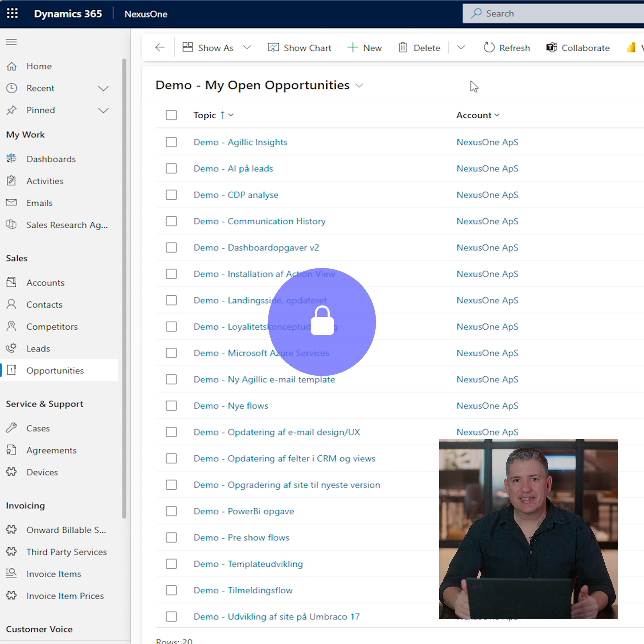
Task: Click the New button in toolbar
Action: [x=365, y=48]
